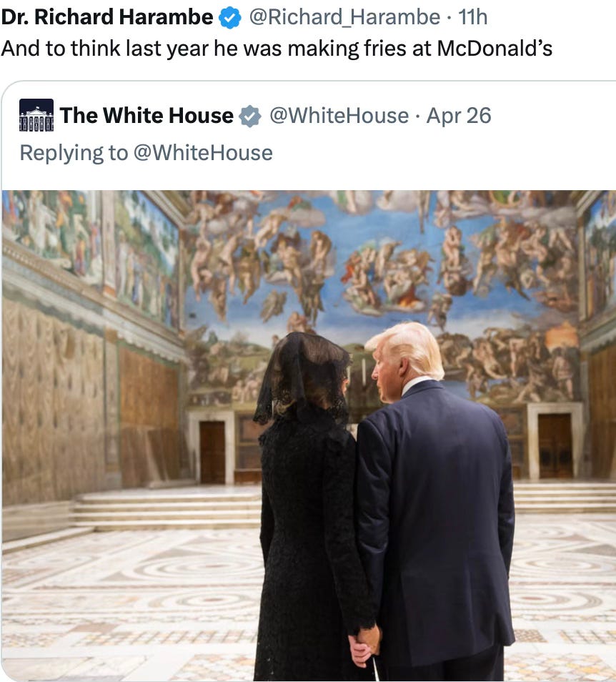The image size is (616, 682).
Task: Open the quoted tweet's chapel photo
Action: tap(309, 436)
